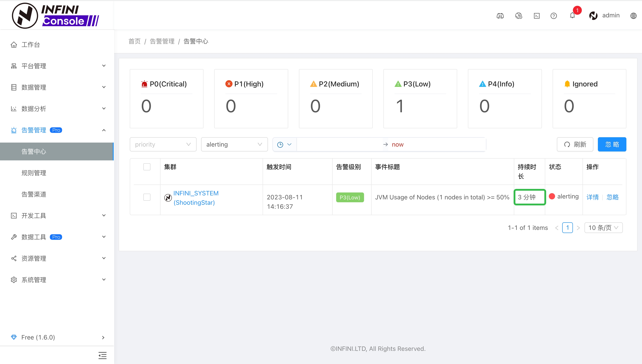Open the language globe icon

(x=633, y=16)
